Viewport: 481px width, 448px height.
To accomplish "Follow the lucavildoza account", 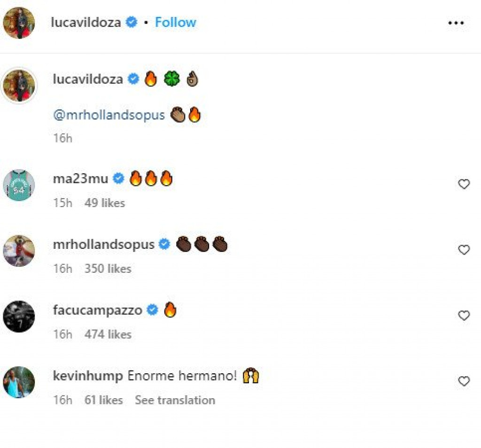I will [x=176, y=22].
